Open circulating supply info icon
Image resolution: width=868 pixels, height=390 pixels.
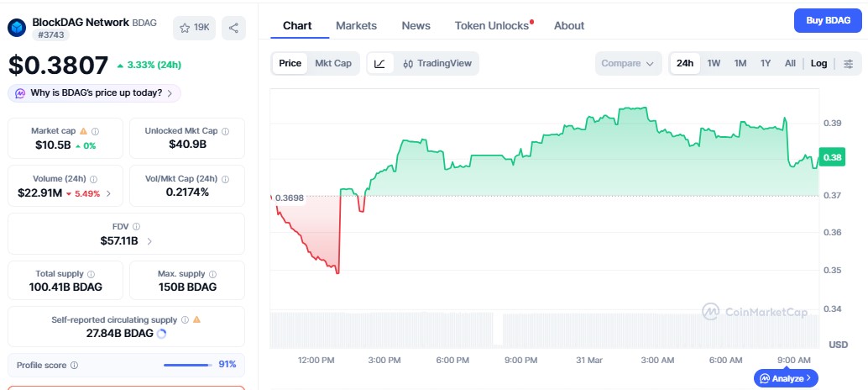click(x=185, y=319)
